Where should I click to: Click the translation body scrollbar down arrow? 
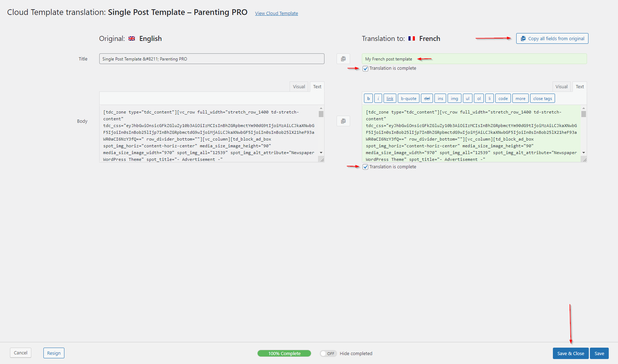(x=583, y=153)
